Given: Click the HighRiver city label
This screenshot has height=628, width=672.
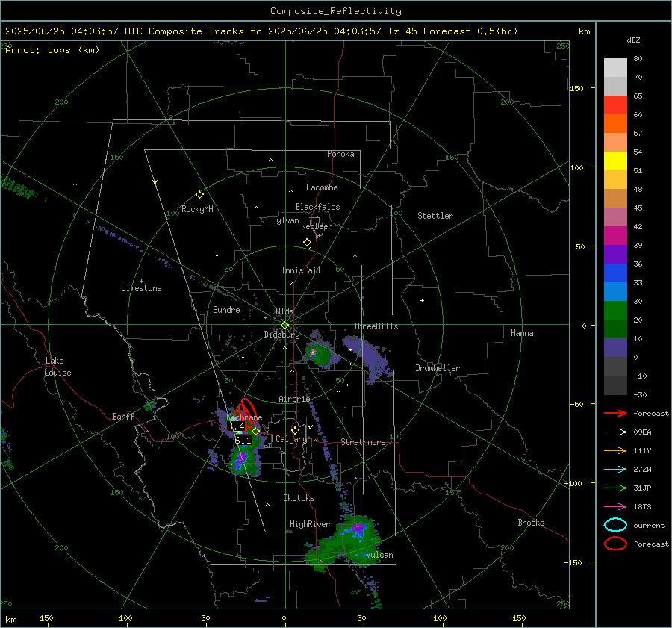Looking at the screenshot, I should pos(310,524).
